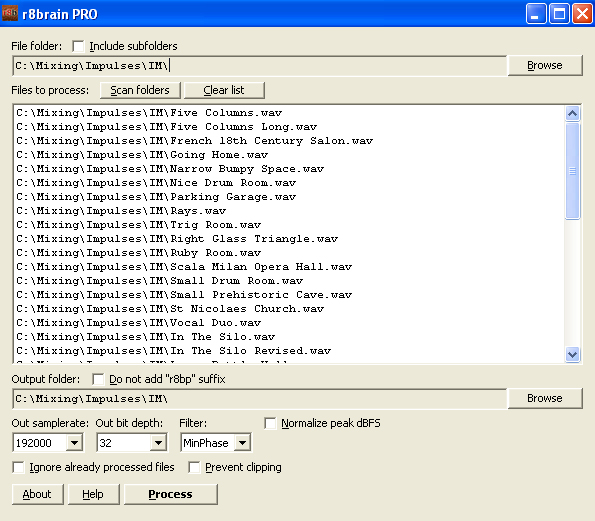Open the About dialog
595x521 pixels.
pyautogui.click(x=37, y=494)
